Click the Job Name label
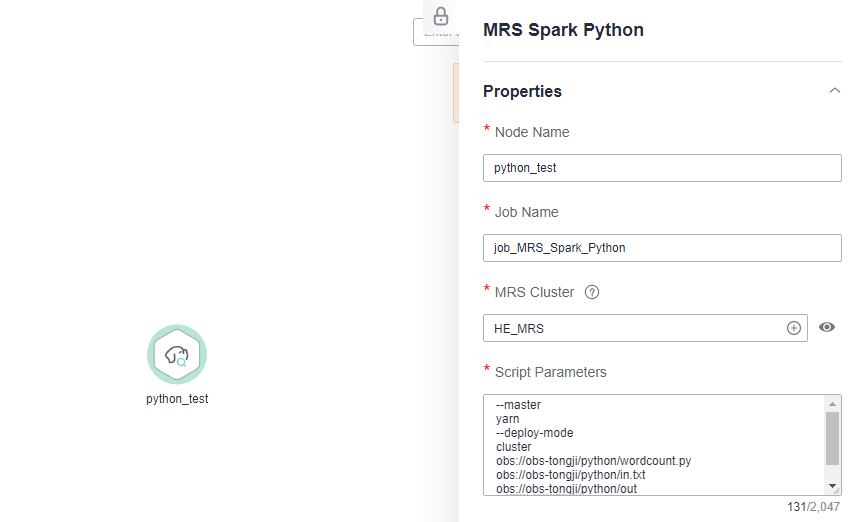This screenshot has width=853, height=522. coord(526,212)
